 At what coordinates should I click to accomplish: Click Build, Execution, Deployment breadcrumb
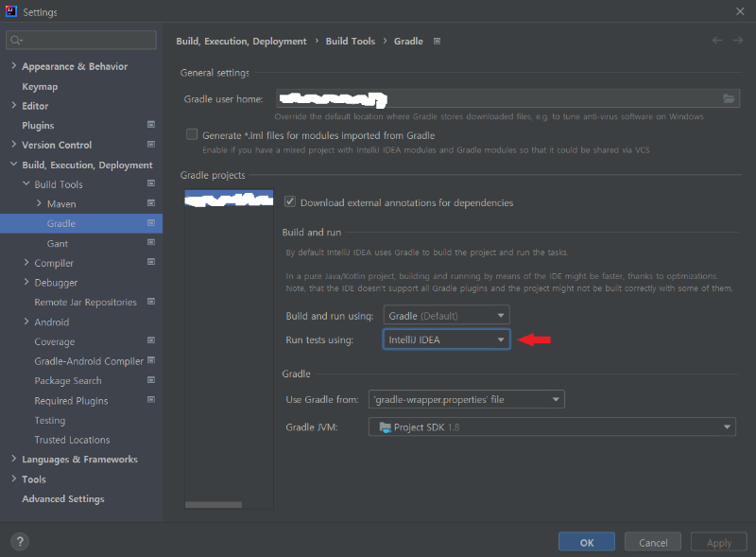coord(241,41)
